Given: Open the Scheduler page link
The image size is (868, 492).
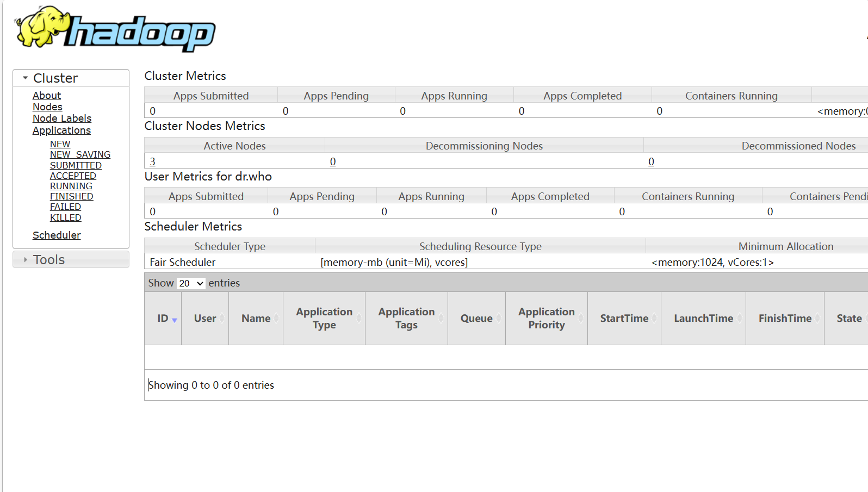Looking at the screenshot, I should (x=57, y=235).
